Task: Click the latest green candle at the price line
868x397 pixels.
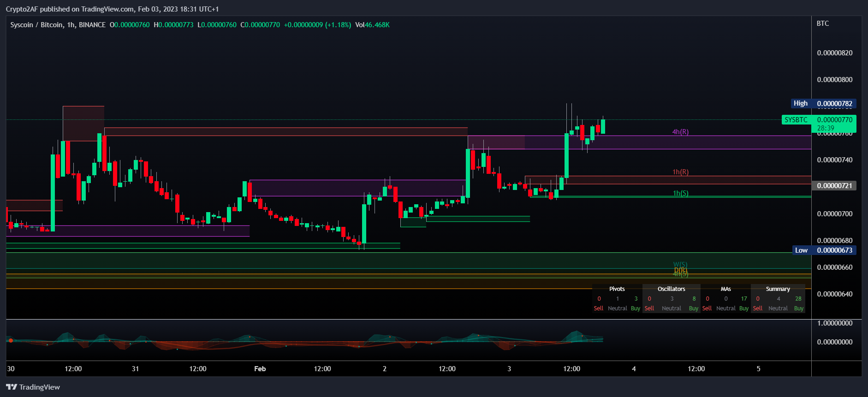Action: pyautogui.click(x=603, y=126)
